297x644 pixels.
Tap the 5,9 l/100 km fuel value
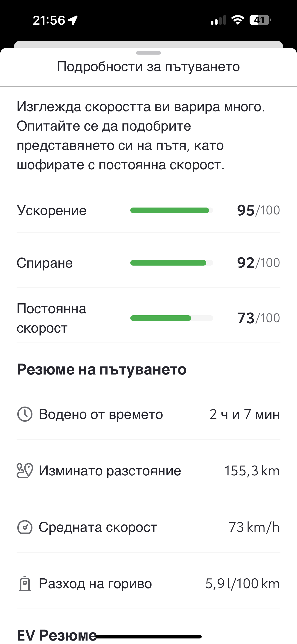242,584
